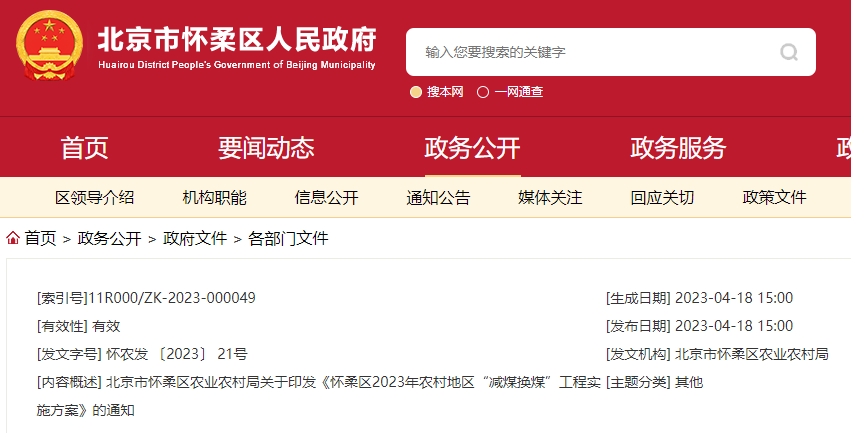Open the 要闻动态 navigation tab
Image resolution: width=851 pixels, height=433 pixels.
click(266, 148)
